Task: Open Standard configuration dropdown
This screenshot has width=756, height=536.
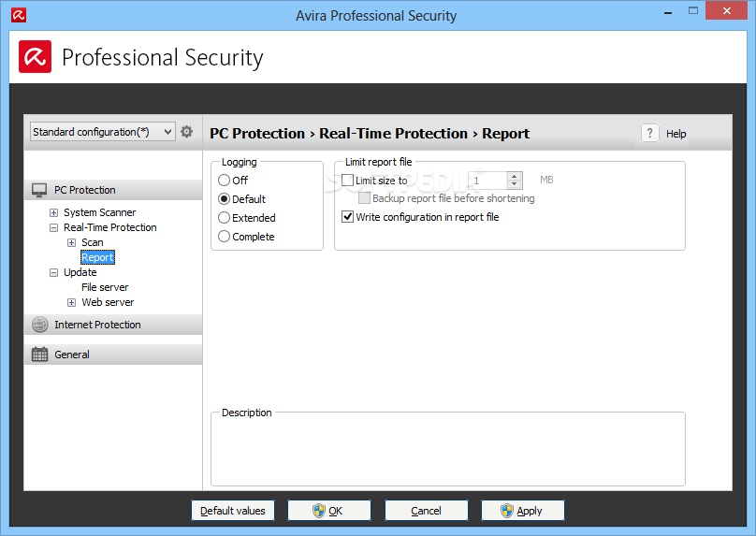Action: tap(102, 132)
